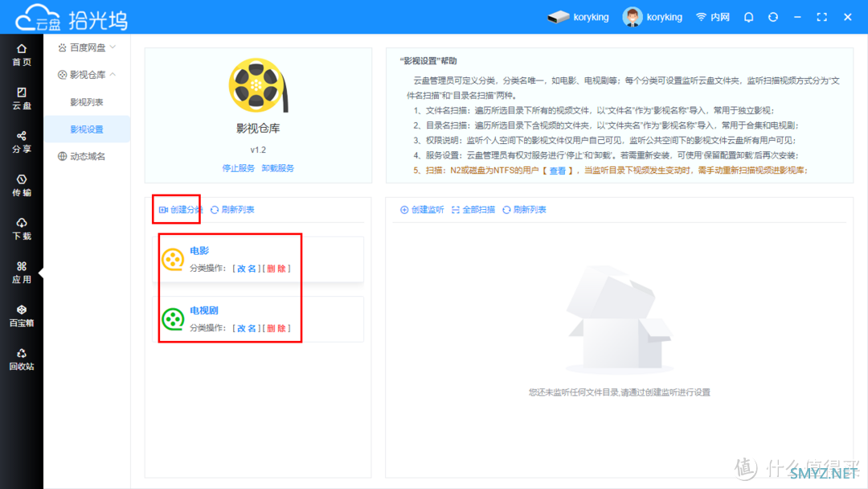Click the “影视设置”帮助 heading
The height and width of the screenshot is (489, 868).
click(428, 61)
